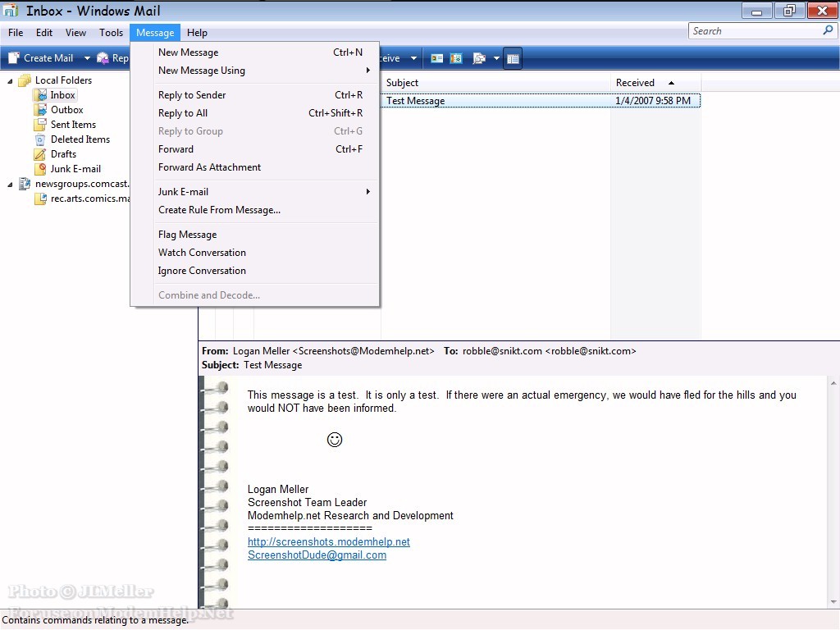Expand the Junk E-mail submenu
840x630 pixels.
click(x=368, y=191)
